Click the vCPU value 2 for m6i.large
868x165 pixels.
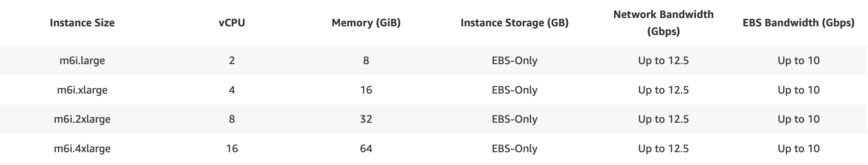pyautogui.click(x=232, y=61)
